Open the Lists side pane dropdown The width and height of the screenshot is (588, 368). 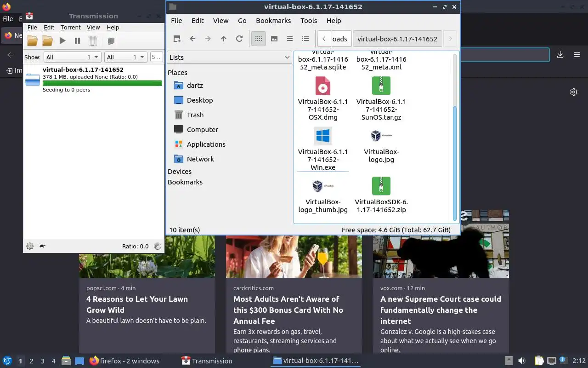(x=229, y=57)
